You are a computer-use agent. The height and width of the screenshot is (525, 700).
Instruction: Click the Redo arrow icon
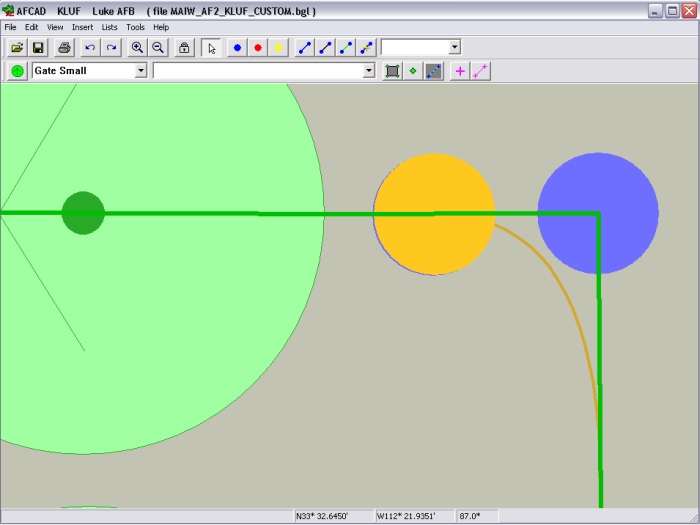point(111,47)
